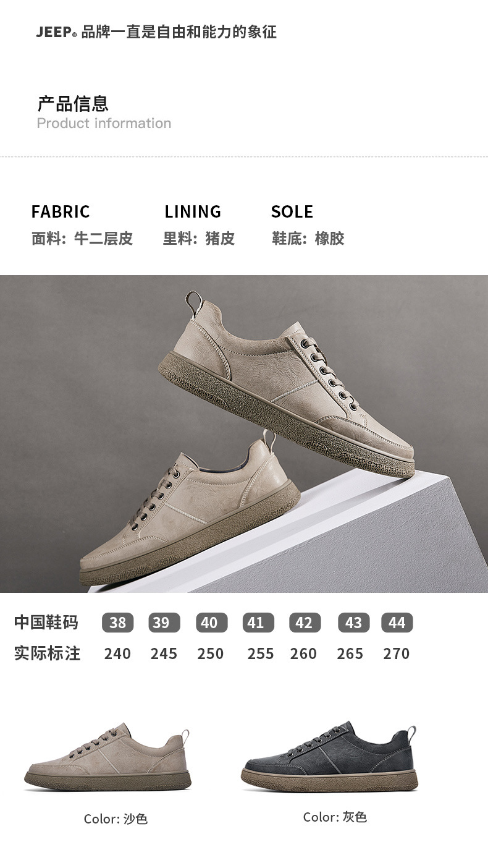Select size 38 badge
488x868 pixels.
(x=117, y=623)
